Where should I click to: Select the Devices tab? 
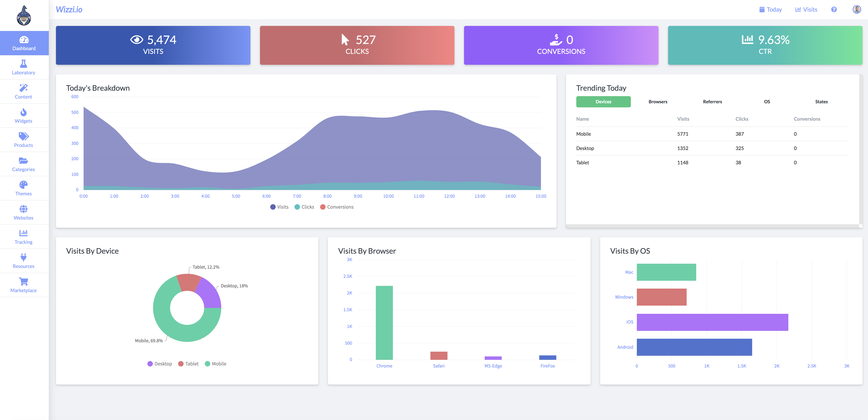[603, 102]
